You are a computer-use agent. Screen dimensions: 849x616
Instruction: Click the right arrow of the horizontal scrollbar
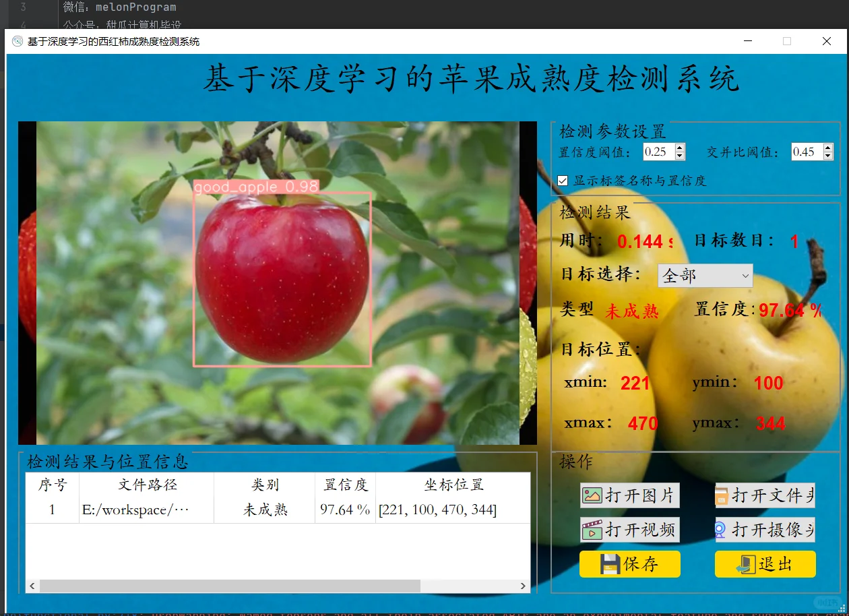point(523,586)
